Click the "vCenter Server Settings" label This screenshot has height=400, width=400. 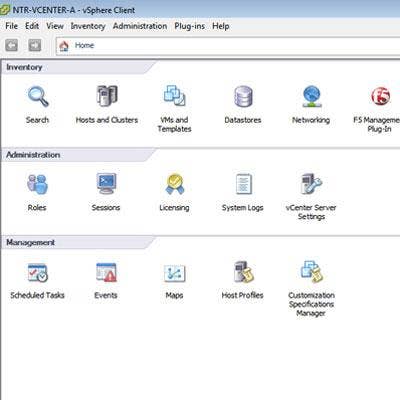(x=311, y=212)
